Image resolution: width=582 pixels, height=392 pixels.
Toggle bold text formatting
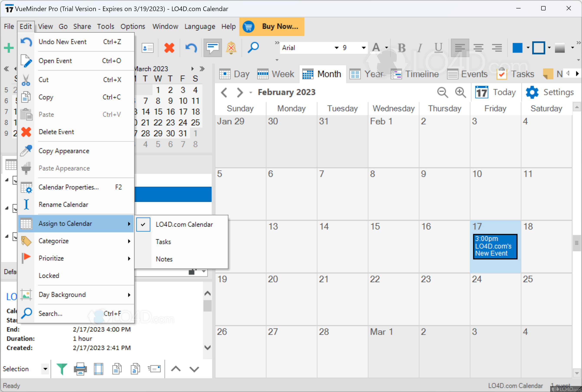(402, 48)
